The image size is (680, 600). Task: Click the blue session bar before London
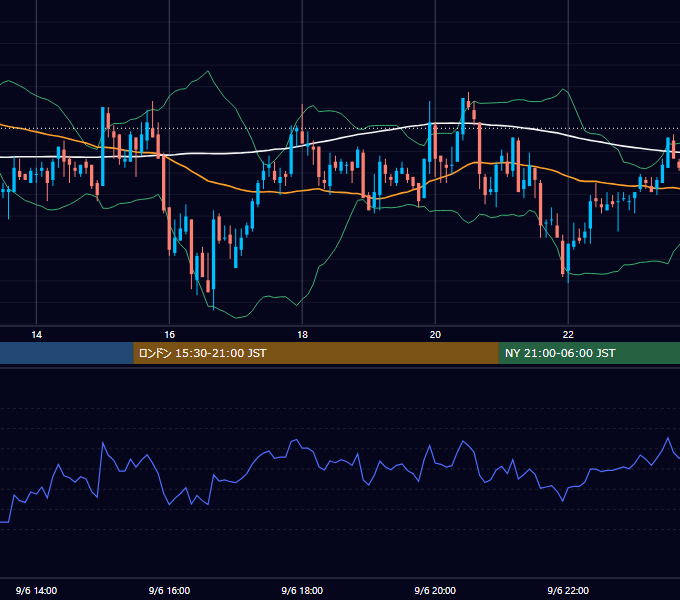(x=66, y=353)
